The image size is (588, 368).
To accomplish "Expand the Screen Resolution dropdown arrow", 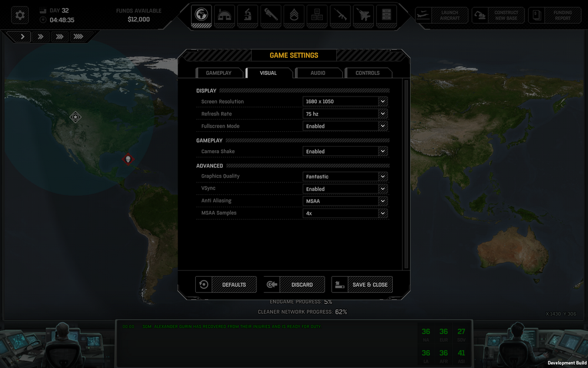I will pos(383,101).
